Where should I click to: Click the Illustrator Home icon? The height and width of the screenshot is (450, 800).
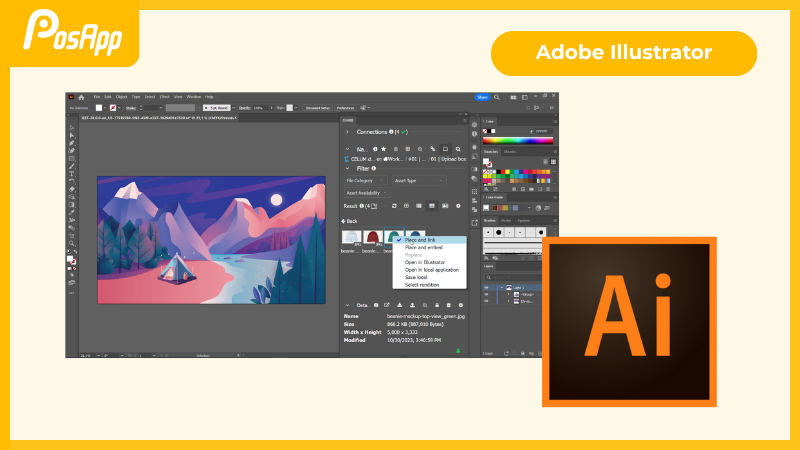coord(81,97)
